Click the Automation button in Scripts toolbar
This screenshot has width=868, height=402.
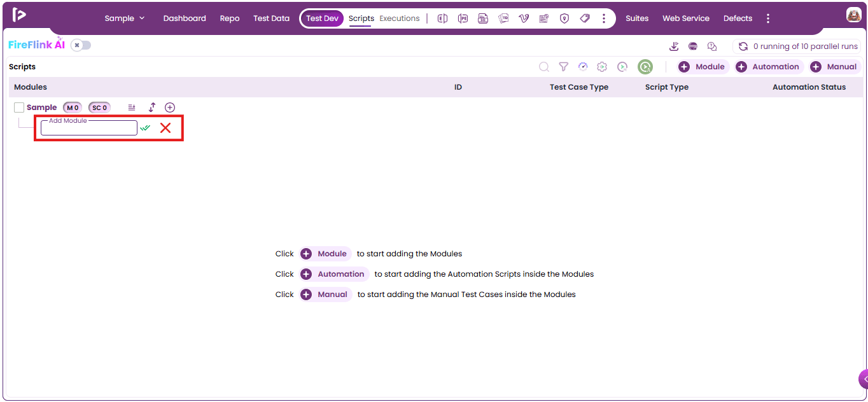(769, 67)
